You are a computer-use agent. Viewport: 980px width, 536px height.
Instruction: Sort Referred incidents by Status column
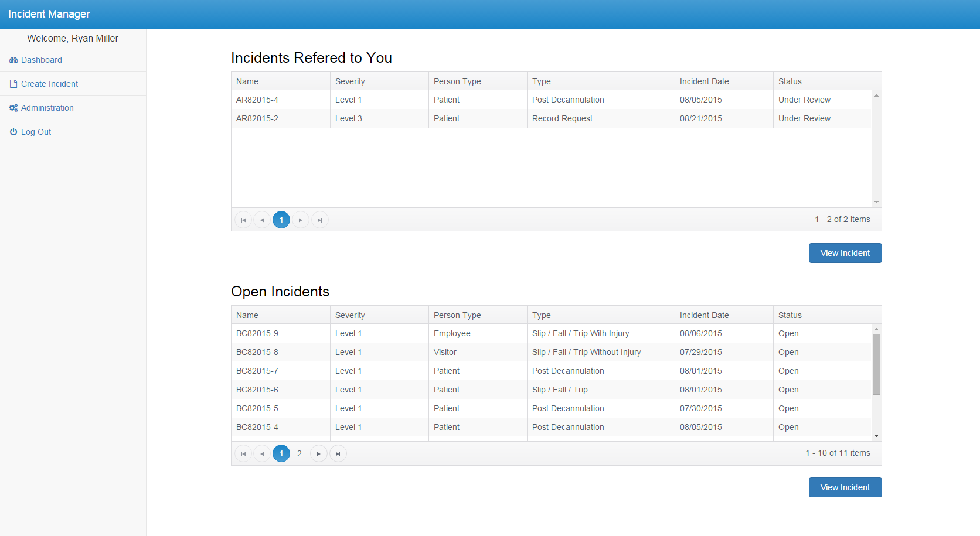click(x=822, y=81)
